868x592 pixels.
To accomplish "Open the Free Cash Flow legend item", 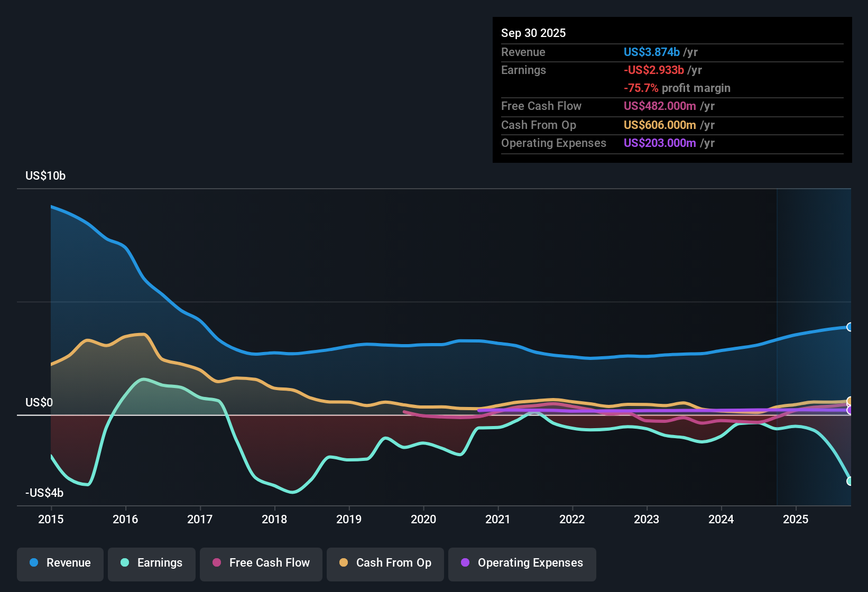I will [261, 563].
